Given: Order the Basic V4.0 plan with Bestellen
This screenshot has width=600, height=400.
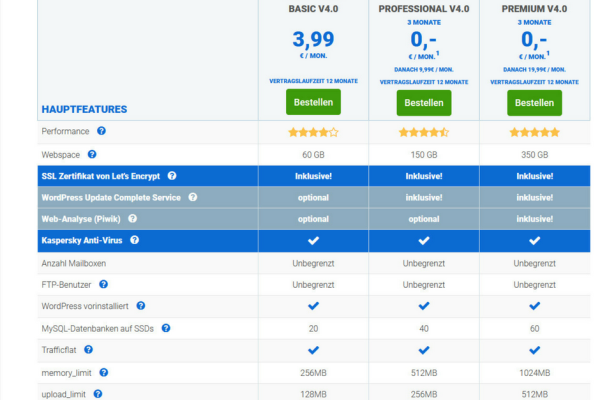Looking at the screenshot, I should coord(313,102).
